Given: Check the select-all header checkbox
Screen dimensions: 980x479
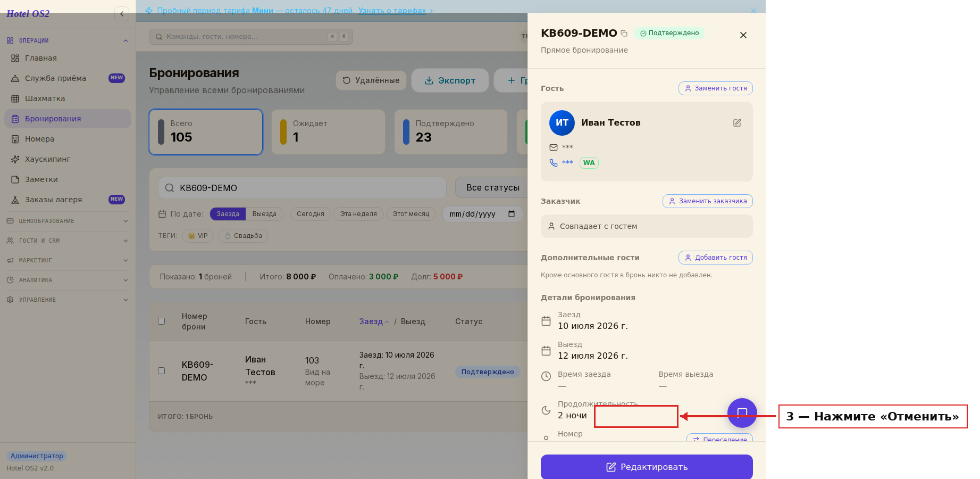Looking at the screenshot, I should coord(162,321).
